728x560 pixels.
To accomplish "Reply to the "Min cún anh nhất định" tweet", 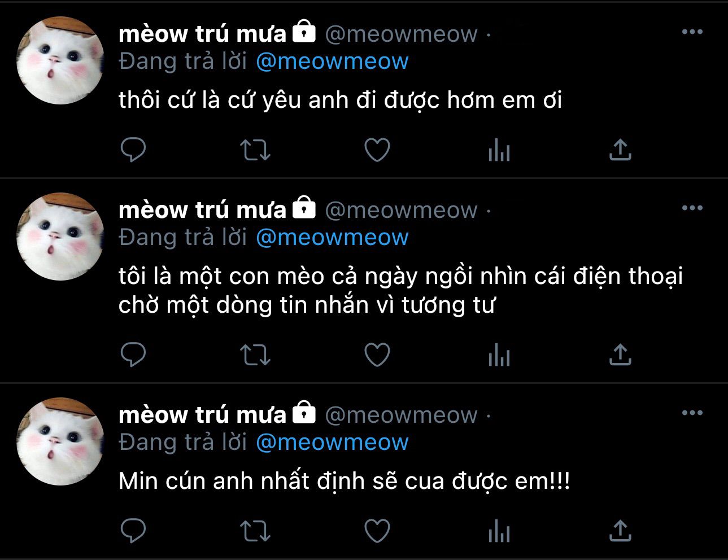I will (133, 531).
